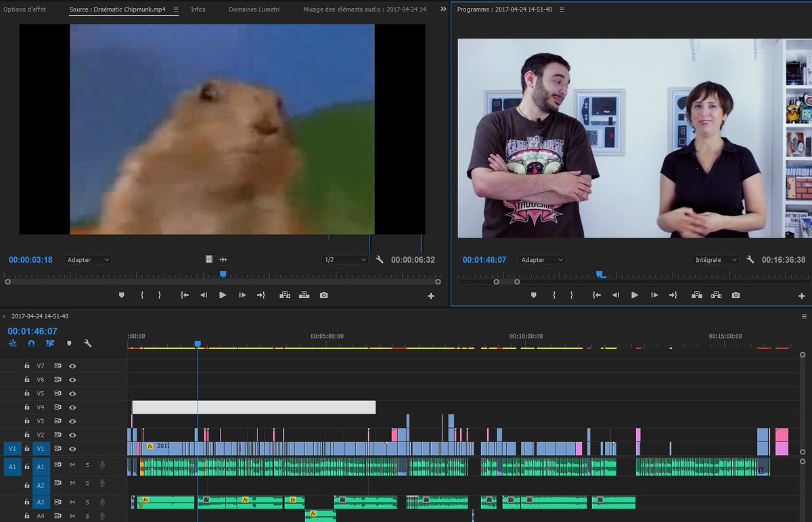
Task: Step forward one frame in Source monitor
Action: pyautogui.click(x=242, y=295)
